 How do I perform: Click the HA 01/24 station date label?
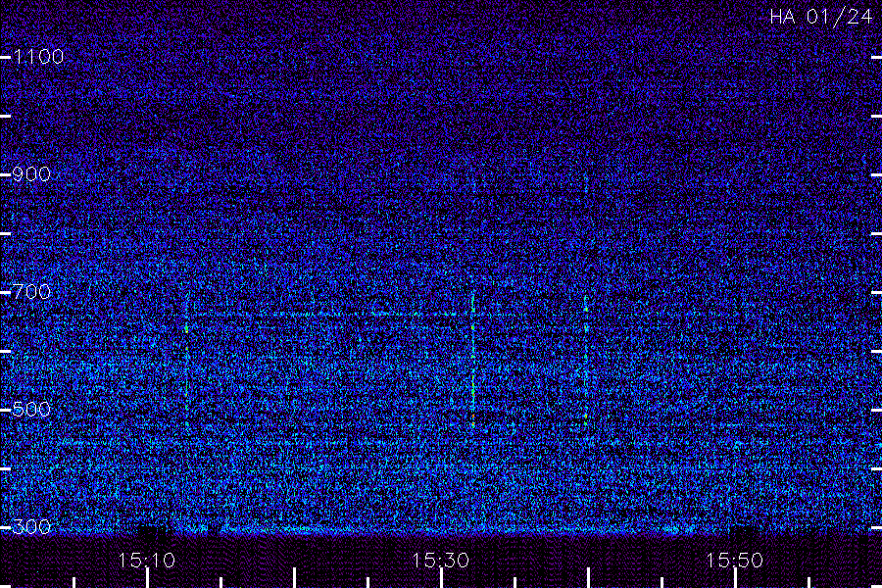[820, 17]
